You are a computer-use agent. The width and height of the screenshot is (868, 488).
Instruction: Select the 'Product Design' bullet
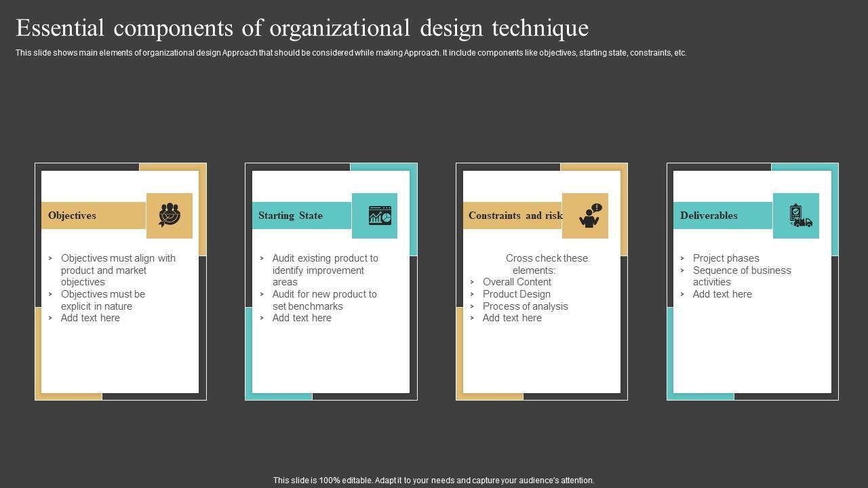coord(516,294)
